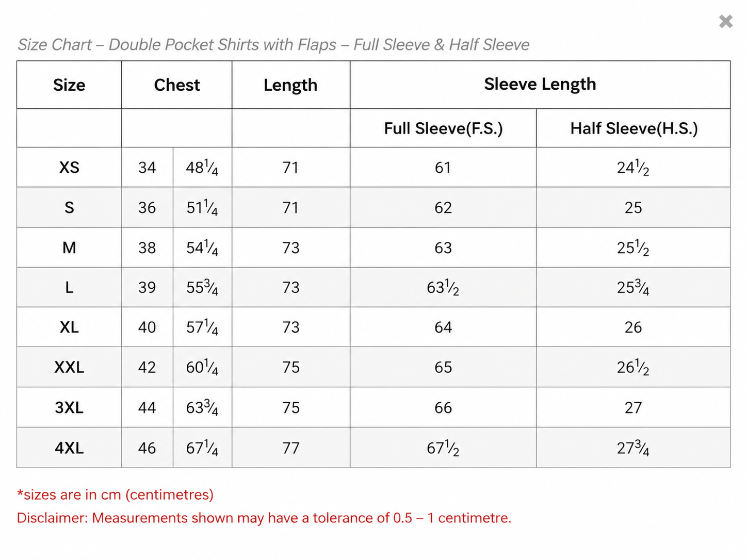Click the XXL size row label
Image resolution: width=747 pixels, height=560 pixels.
[69, 367]
